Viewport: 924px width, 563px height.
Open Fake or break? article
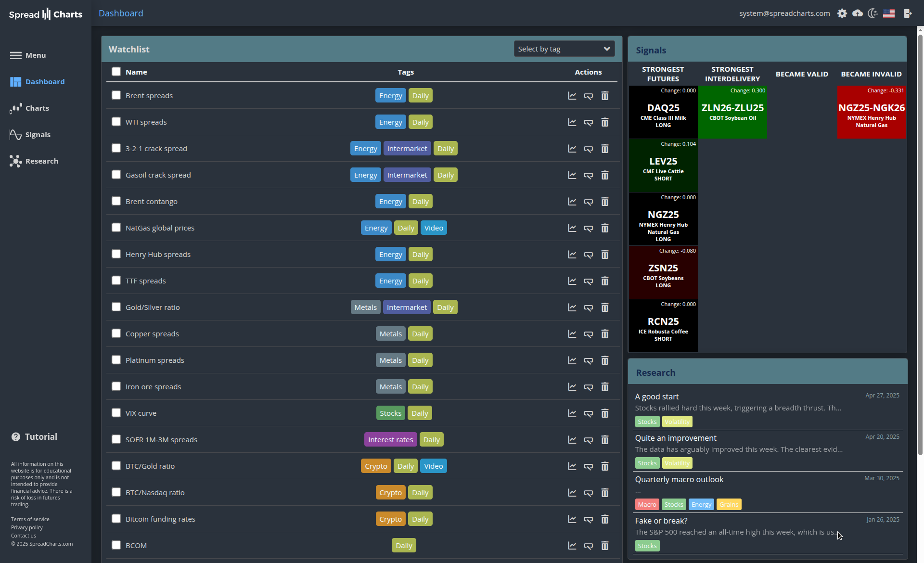661,521
